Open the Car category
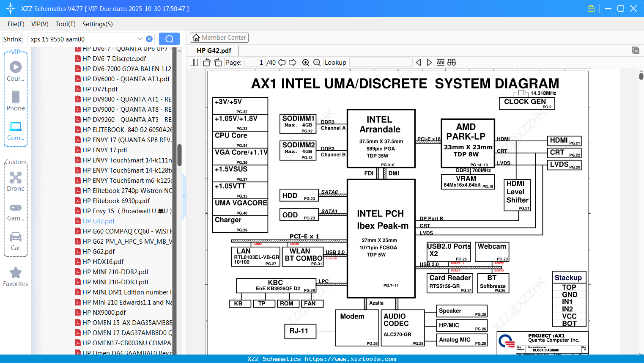Screen dimensions: 644x363 click(16, 241)
